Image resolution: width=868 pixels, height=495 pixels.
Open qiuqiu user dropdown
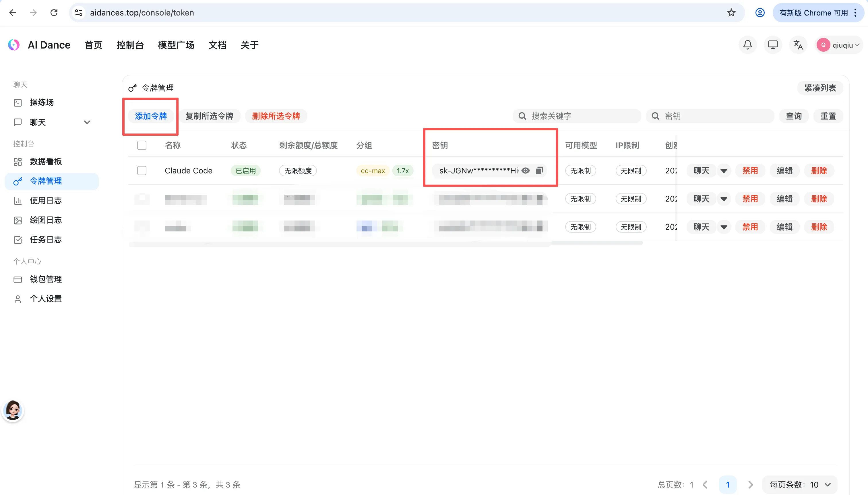[x=839, y=45]
